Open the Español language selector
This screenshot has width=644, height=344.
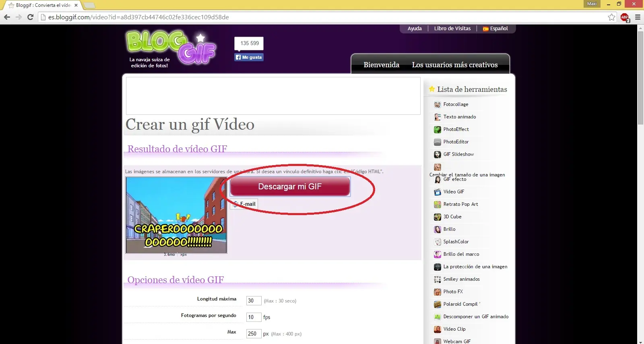495,29
